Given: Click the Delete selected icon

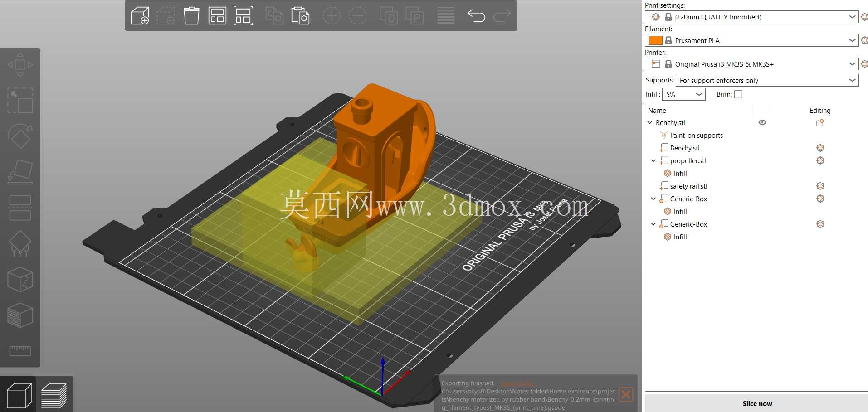Looking at the screenshot, I should [166, 16].
